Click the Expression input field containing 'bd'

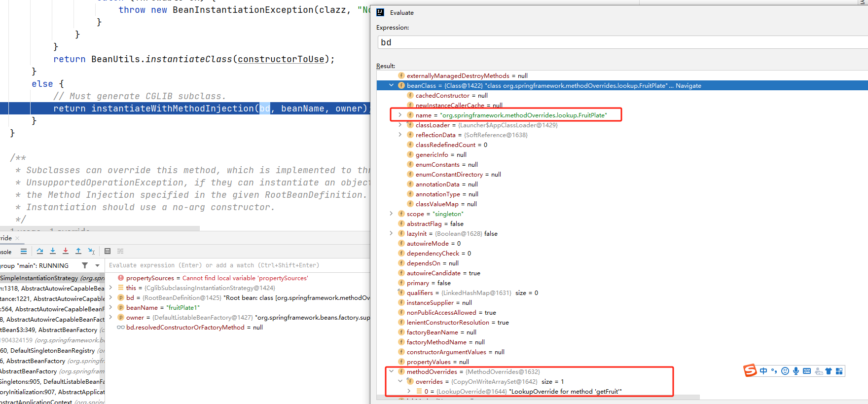[623, 42]
